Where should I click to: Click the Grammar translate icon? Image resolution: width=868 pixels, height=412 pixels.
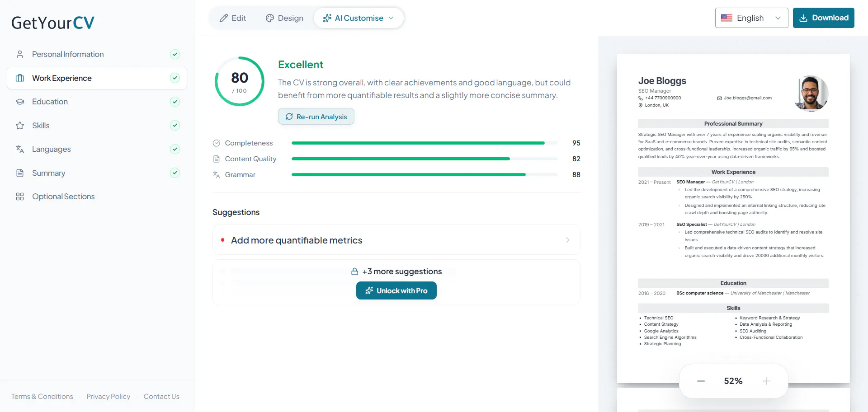217,175
